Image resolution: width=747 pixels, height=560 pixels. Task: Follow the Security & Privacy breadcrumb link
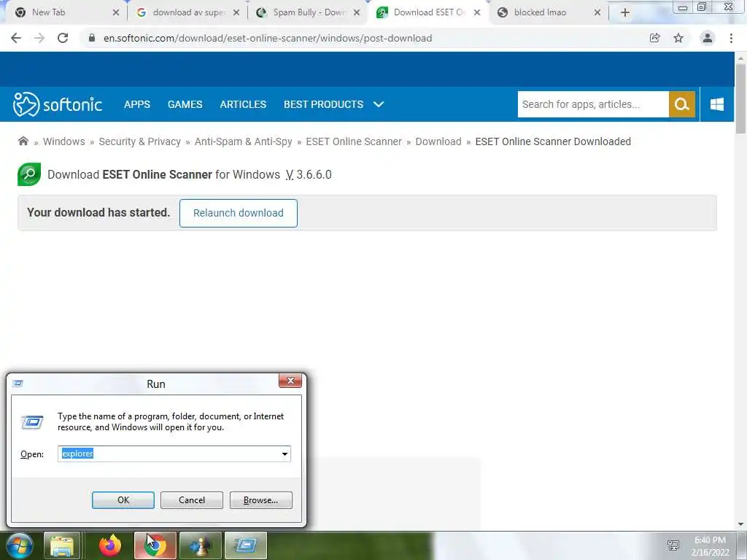(139, 141)
